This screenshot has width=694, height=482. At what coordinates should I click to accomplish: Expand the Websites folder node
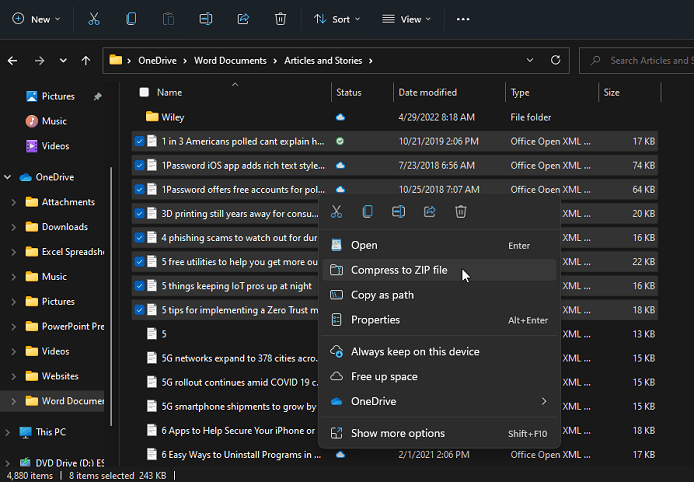(x=14, y=376)
